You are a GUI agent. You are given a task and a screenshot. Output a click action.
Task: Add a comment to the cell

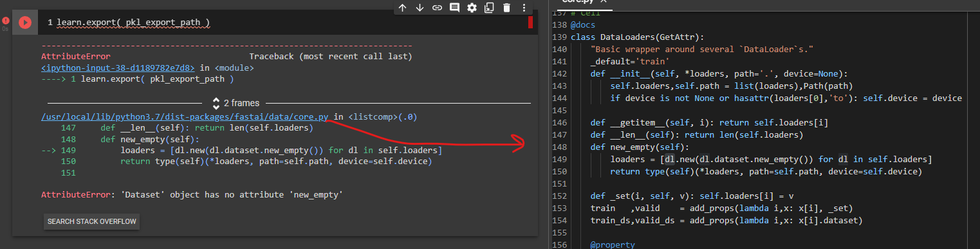click(x=454, y=8)
